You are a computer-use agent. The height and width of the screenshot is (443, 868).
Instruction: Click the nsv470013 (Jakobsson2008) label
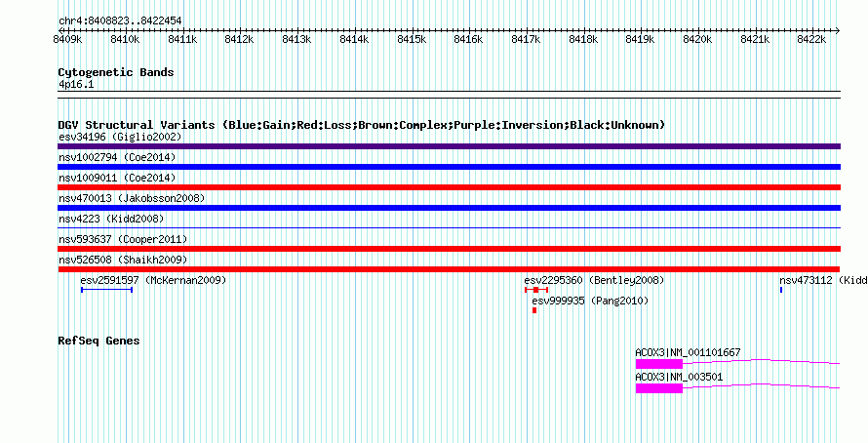(132, 198)
